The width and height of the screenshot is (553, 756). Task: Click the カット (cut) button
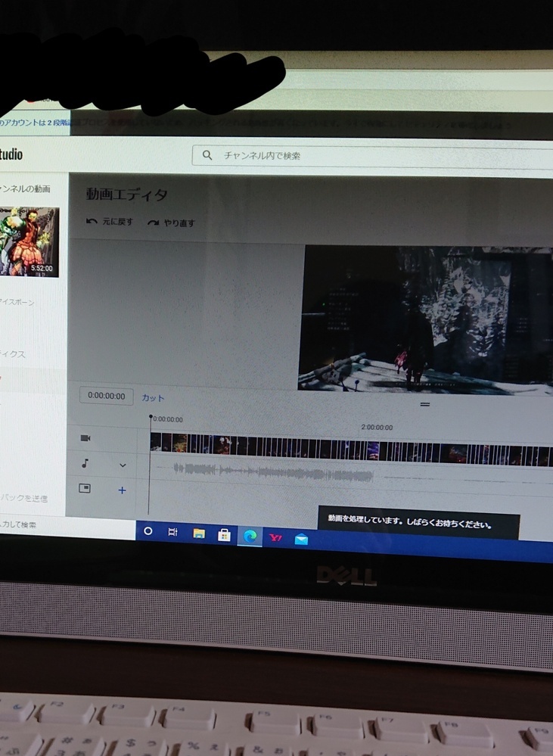tap(153, 398)
